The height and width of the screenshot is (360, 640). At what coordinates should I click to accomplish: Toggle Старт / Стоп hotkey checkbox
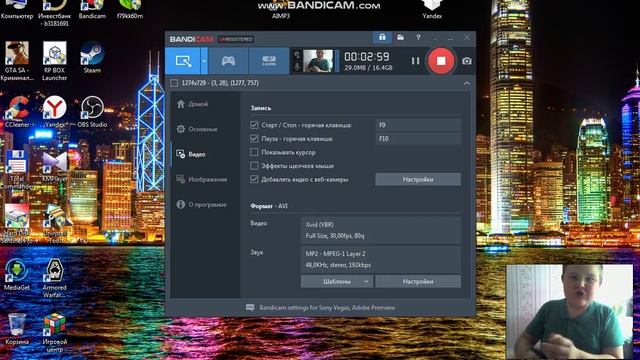(254, 125)
